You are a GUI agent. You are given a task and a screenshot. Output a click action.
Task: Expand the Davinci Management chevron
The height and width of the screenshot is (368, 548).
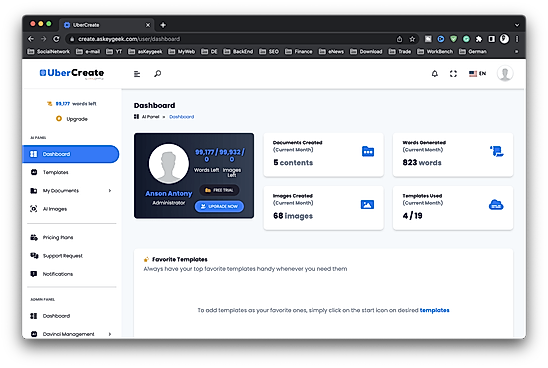(110, 334)
